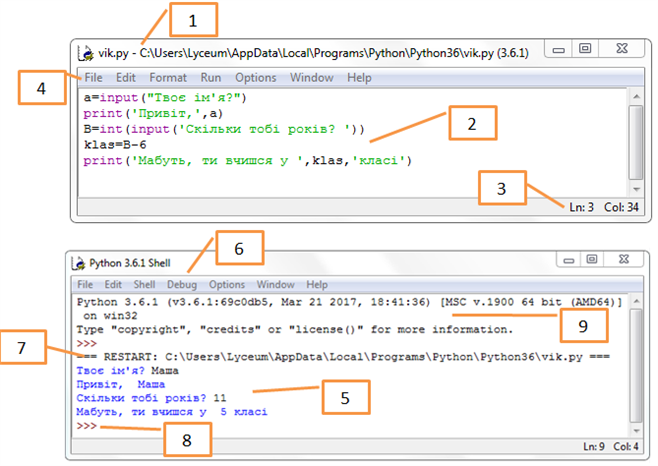Click the Python Shell window title icon
658x466 pixels.
[x=80, y=263]
